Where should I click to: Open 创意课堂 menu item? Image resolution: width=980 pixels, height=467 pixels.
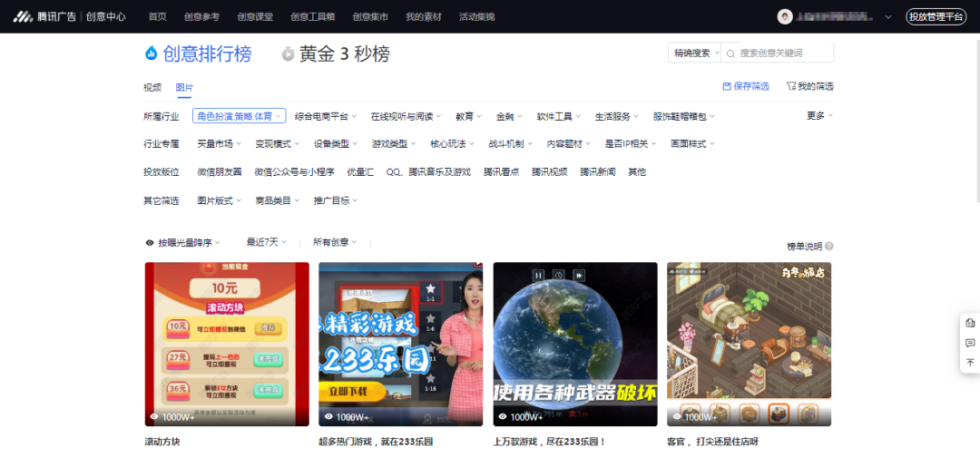click(x=255, y=17)
